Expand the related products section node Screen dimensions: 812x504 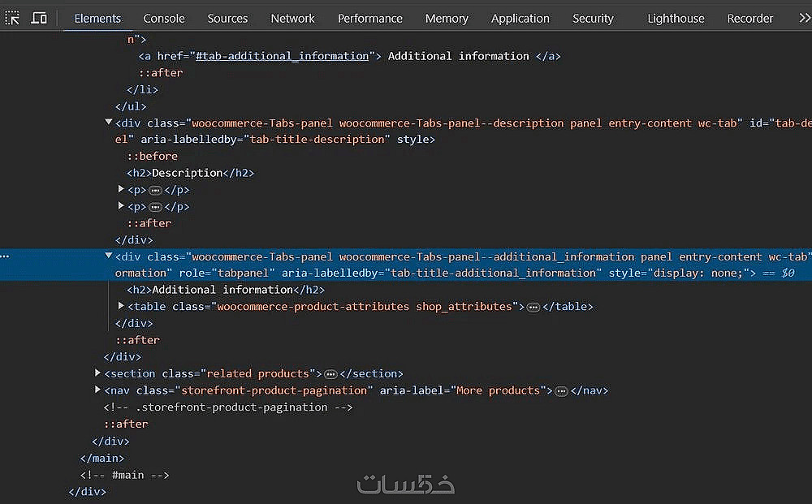coord(97,373)
